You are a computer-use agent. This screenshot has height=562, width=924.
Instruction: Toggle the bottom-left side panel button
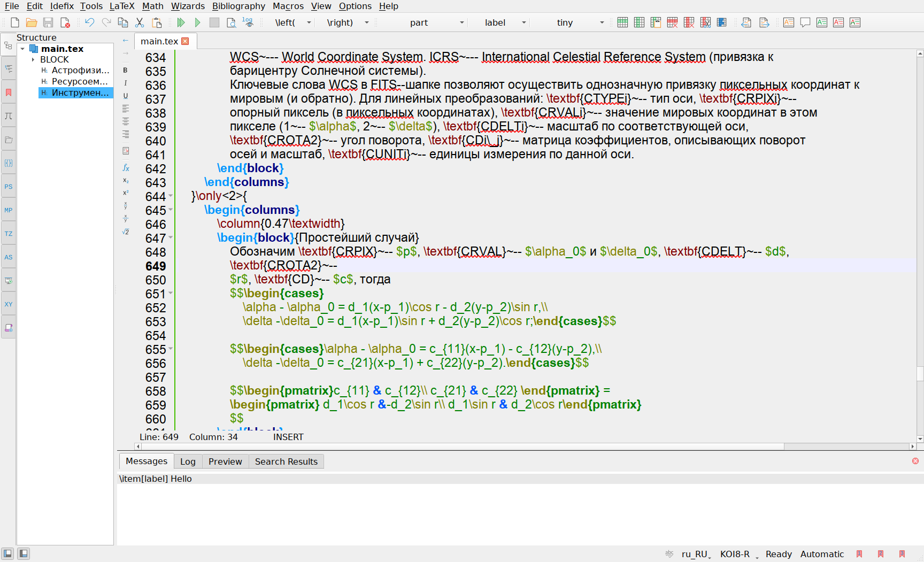point(7,553)
